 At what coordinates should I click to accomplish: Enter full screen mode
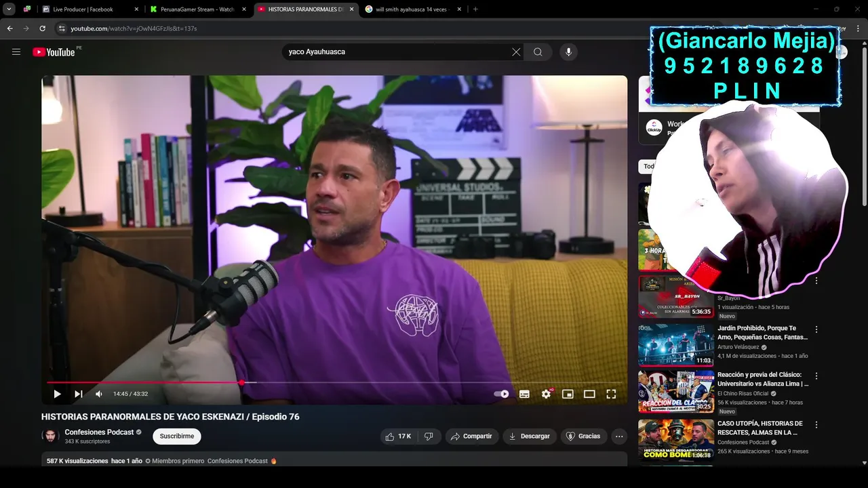[611, 394]
